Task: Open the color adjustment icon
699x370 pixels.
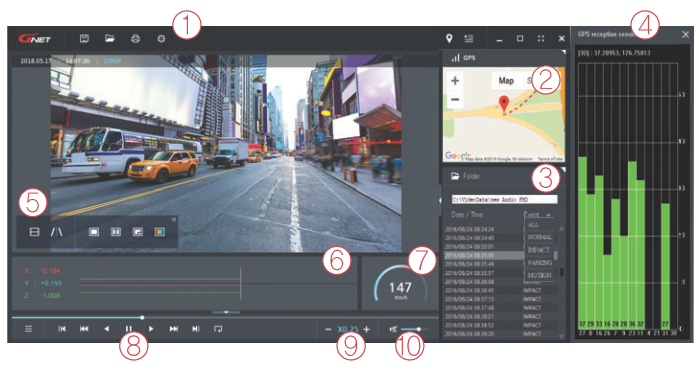Action: [160, 232]
